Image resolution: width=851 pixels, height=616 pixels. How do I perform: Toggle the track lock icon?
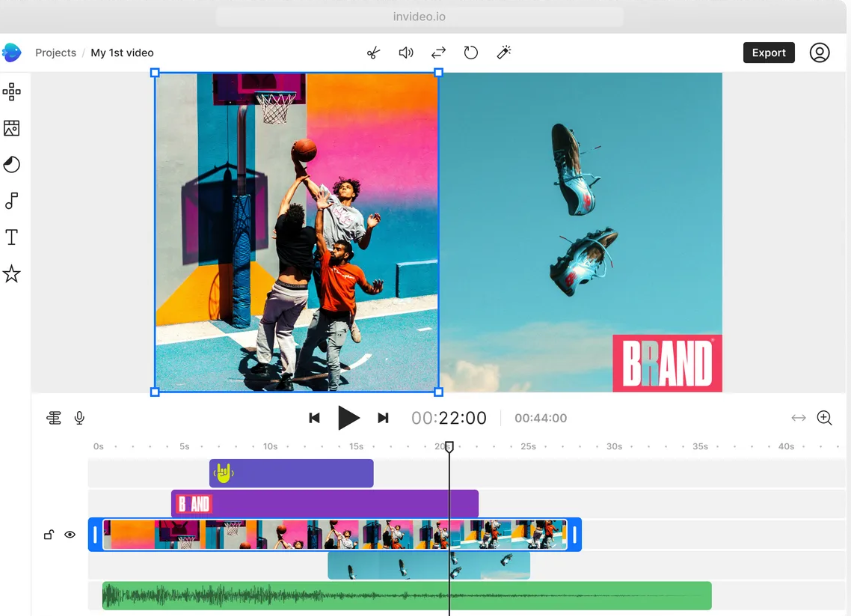[49, 535]
